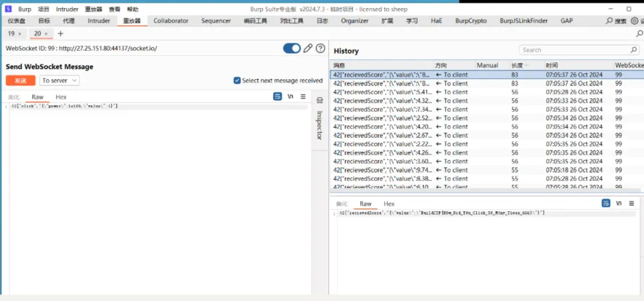The height and width of the screenshot is (301, 644).
Task: Open settings via the gear icon
Action: (635, 21)
